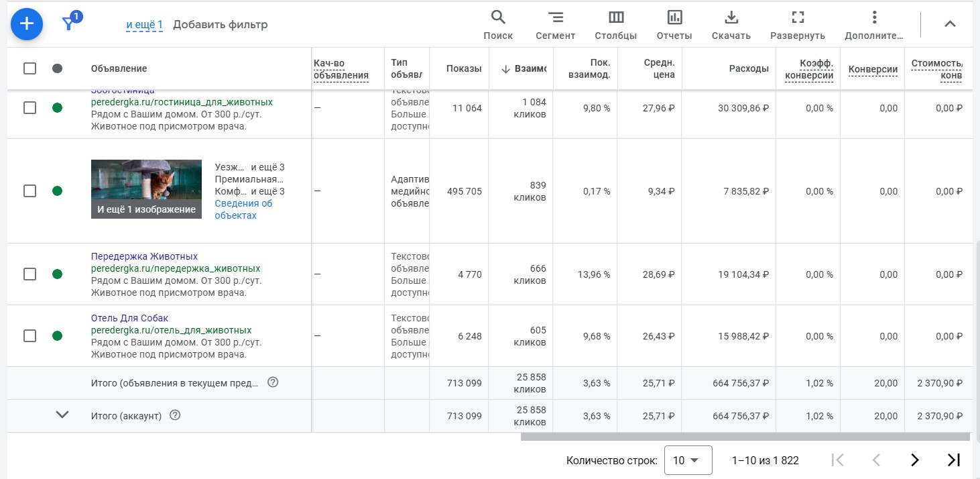The width and height of the screenshot is (980, 479).
Task: Open the filter funnel icon
Action: coord(68,24)
